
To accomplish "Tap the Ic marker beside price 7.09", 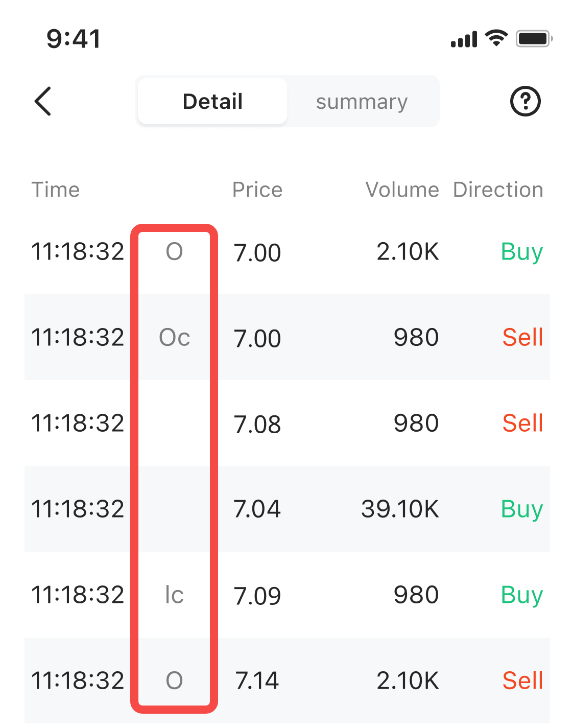I will (174, 595).
